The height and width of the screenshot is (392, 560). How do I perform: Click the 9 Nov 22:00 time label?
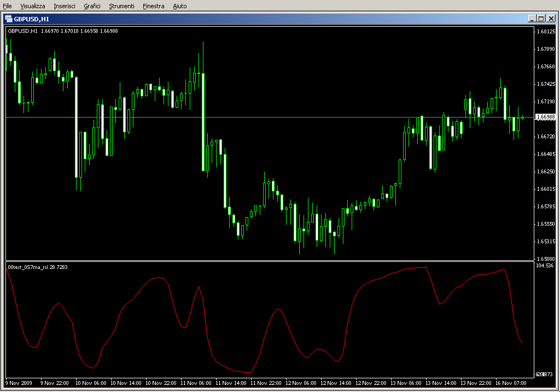tap(54, 383)
